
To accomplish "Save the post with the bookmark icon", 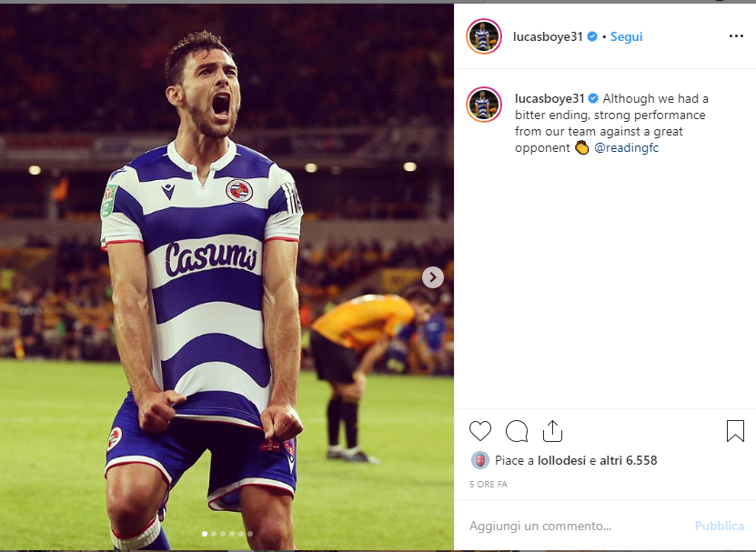I will point(735,430).
